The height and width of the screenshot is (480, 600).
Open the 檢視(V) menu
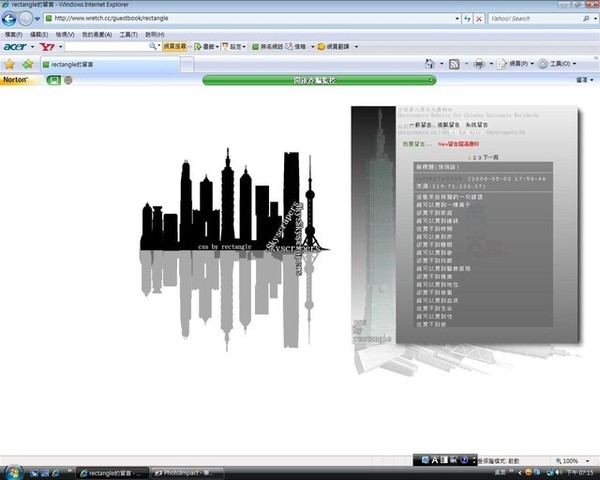click(65, 34)
